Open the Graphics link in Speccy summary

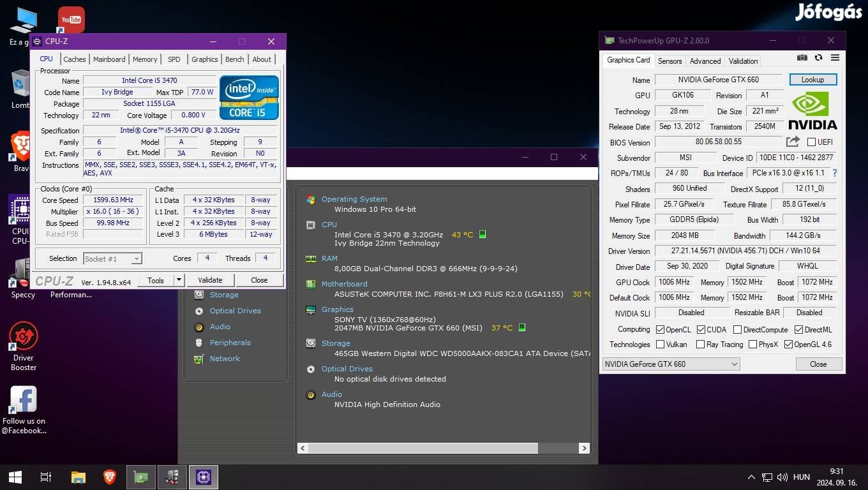[x=338, y=309]
